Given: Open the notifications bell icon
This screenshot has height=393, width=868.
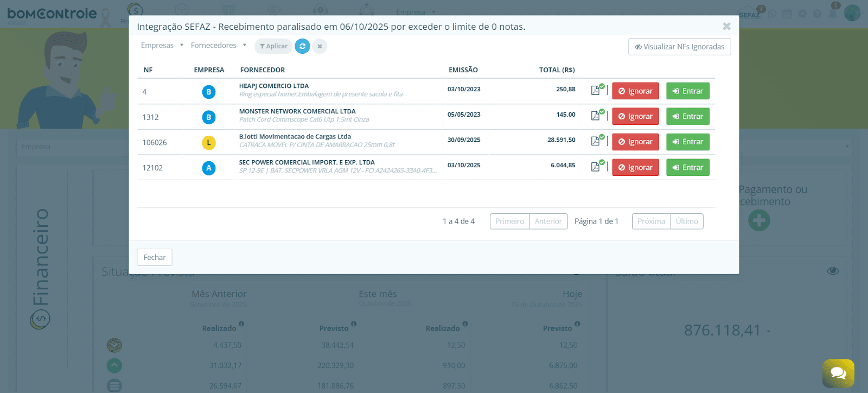Looking at the screenshot, I should tap(833, 12).
